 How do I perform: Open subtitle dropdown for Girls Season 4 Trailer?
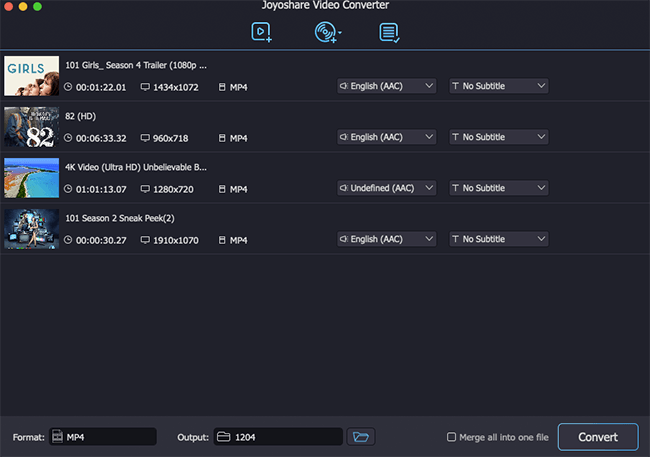coord(499,86)
